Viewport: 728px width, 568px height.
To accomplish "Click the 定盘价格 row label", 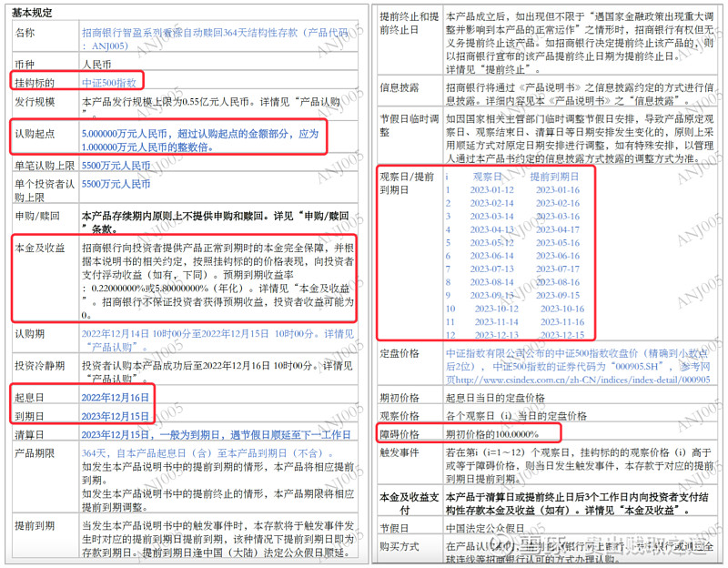I will [x=399, y=354].
